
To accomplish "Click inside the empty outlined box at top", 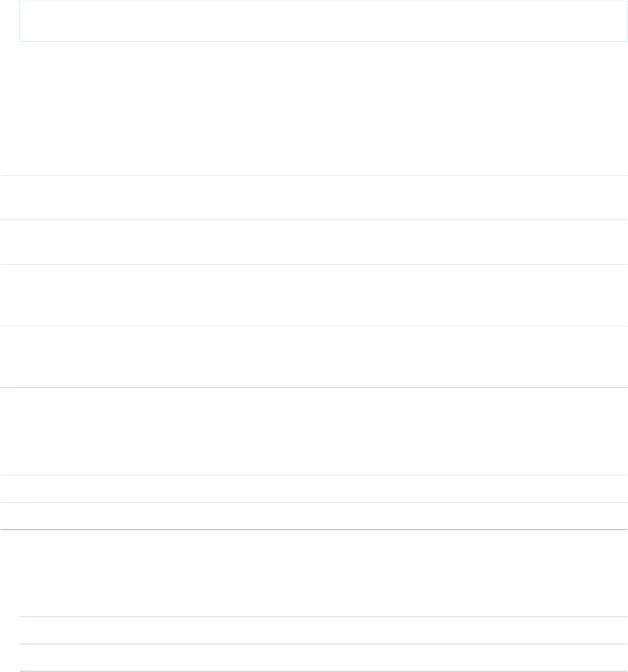I will pyautogui.click(x=324, y=21).
